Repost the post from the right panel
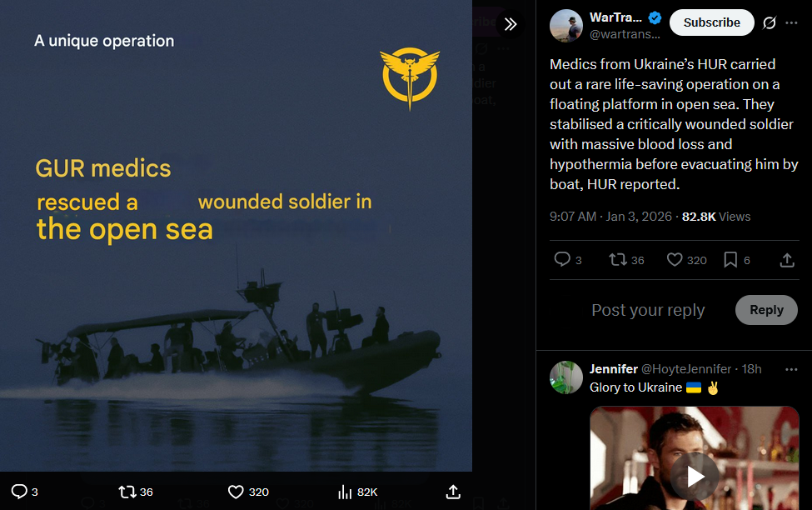 point(618,260)
